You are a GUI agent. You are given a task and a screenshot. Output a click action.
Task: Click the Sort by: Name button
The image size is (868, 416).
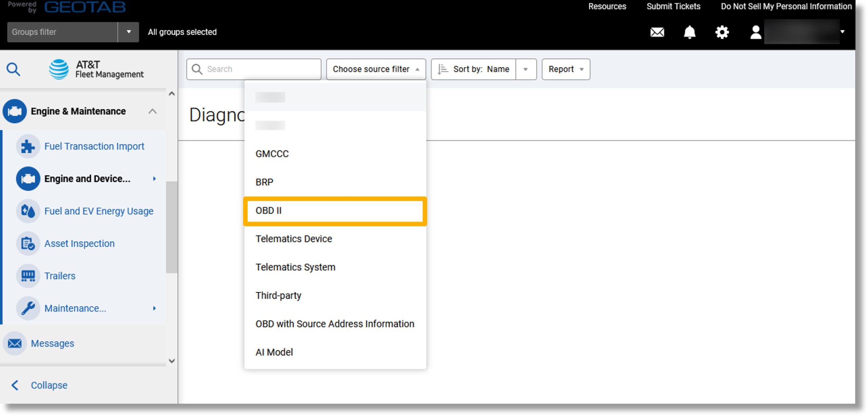[474, 69]
